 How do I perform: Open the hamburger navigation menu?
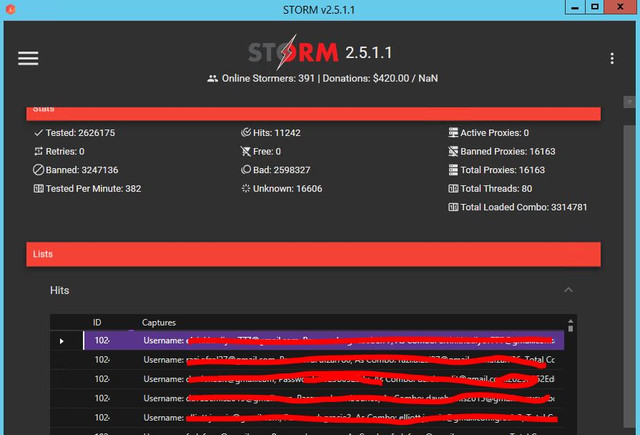click(x=28, y=58)
